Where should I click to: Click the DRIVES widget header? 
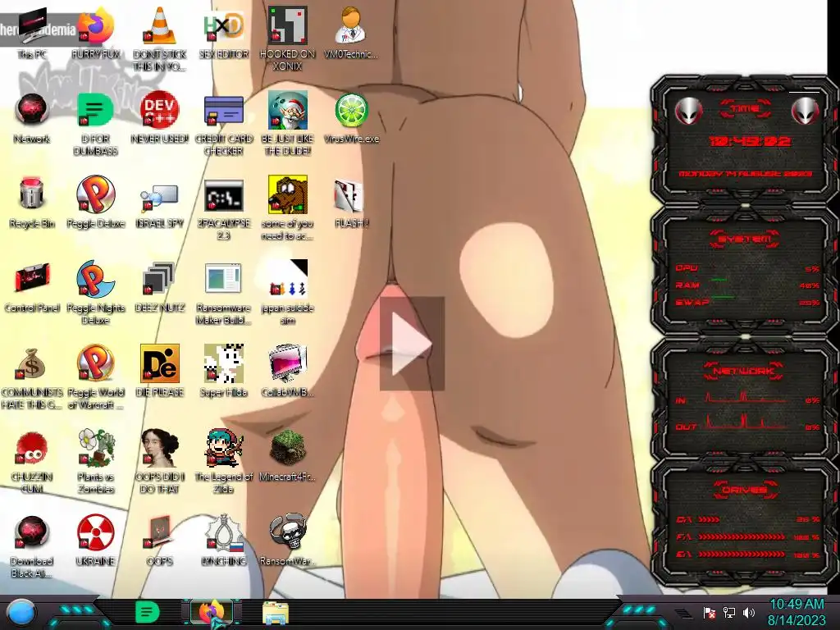pos(744,490)
